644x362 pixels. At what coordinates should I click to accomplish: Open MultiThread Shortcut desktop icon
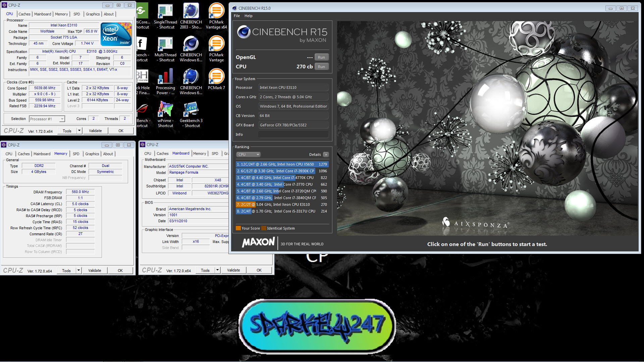pyautogui.click(x=165, y=49)
